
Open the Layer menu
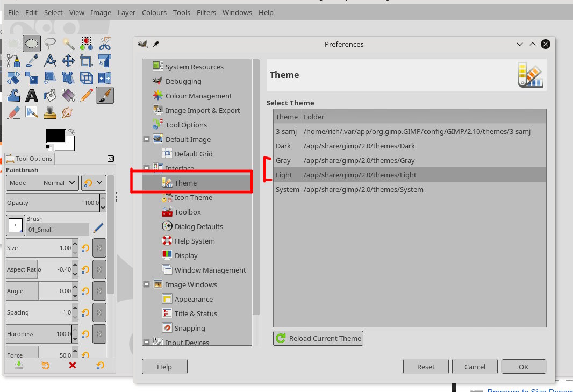coord(126,13)
